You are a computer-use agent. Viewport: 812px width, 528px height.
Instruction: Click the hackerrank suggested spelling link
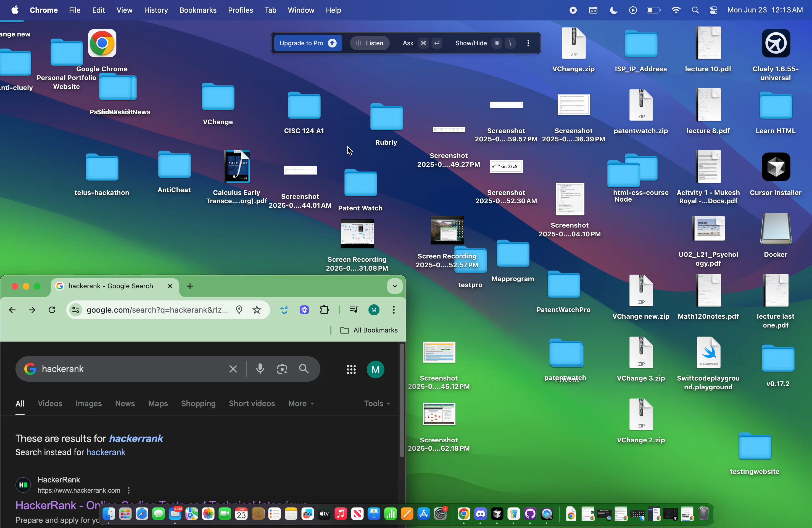click(136, 438)
